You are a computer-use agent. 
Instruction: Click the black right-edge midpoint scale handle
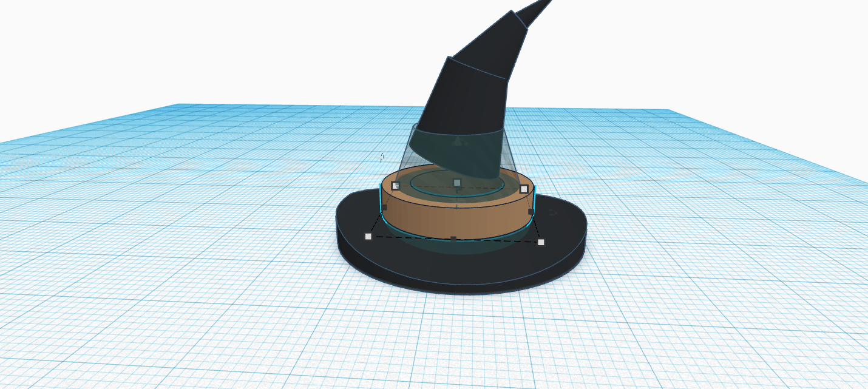[x=531, y=212]
